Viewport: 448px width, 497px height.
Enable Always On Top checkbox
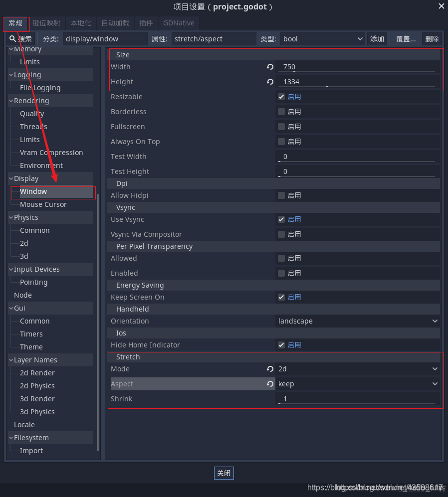281,142
